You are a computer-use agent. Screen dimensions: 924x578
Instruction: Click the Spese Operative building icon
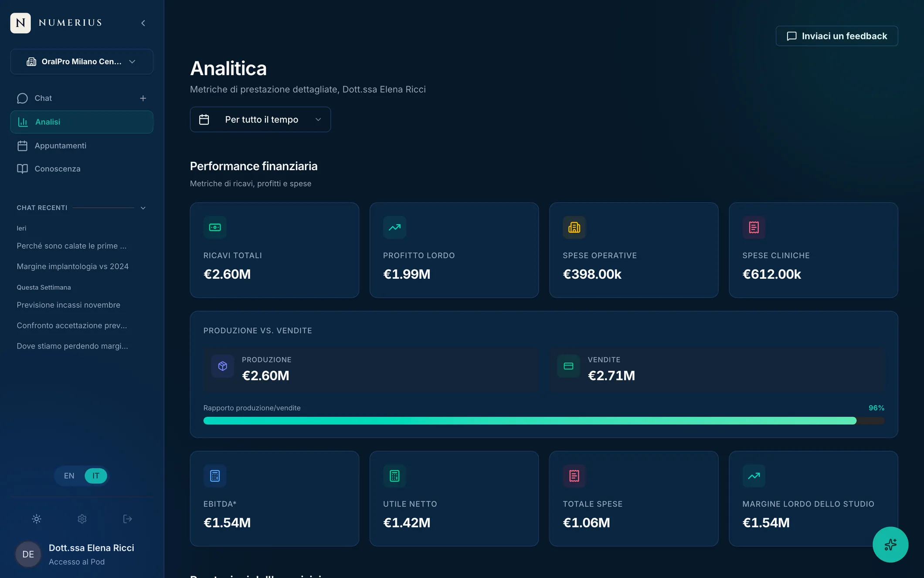coord(574,227)
